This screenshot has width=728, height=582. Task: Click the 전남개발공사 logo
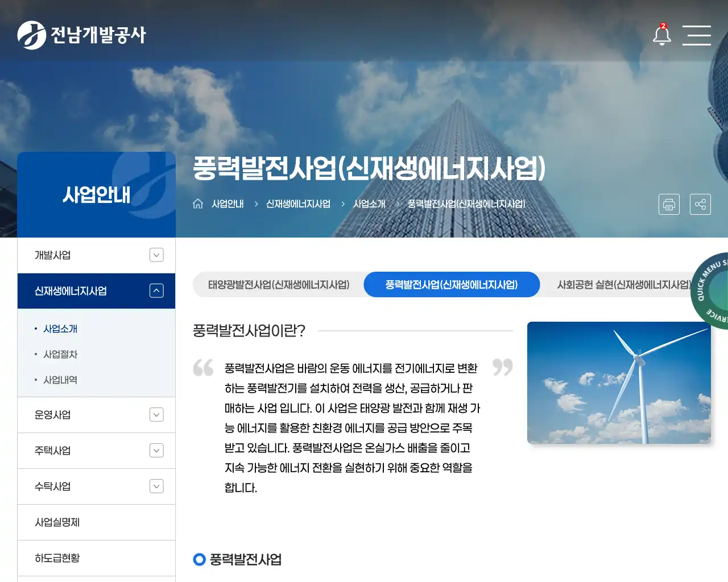point(81,35)
